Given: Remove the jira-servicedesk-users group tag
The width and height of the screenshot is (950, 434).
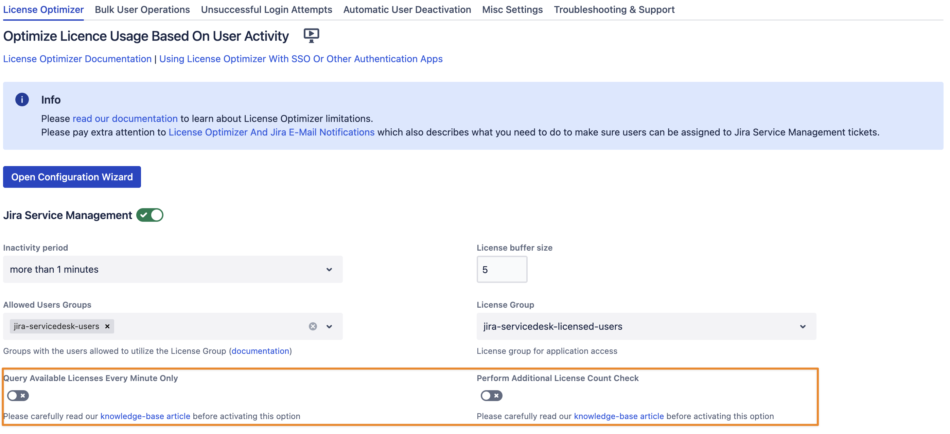Looking at the screenshot, I should tap(108, 326).
